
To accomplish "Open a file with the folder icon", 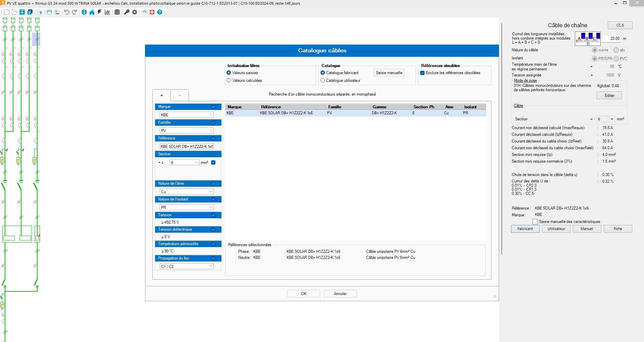I will 14,12.
